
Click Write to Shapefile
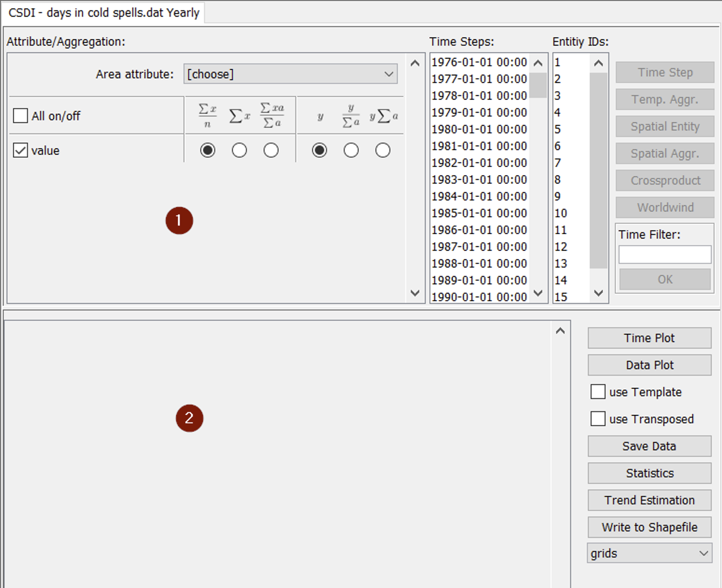(649, 527)
